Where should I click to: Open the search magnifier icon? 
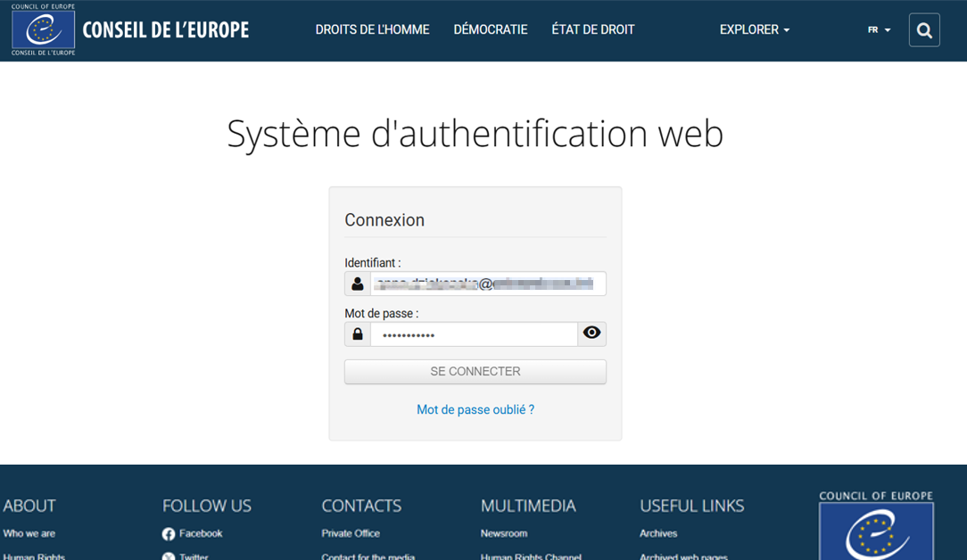(924, 29)
